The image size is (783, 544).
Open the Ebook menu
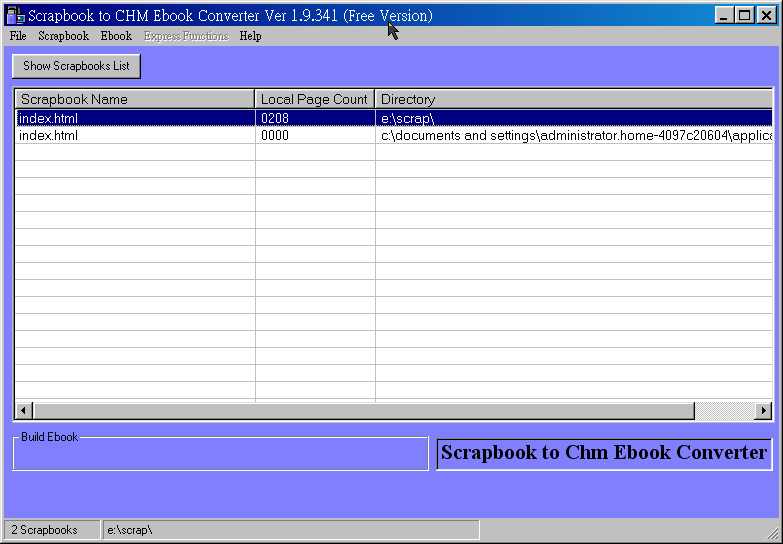click(116, 36)
